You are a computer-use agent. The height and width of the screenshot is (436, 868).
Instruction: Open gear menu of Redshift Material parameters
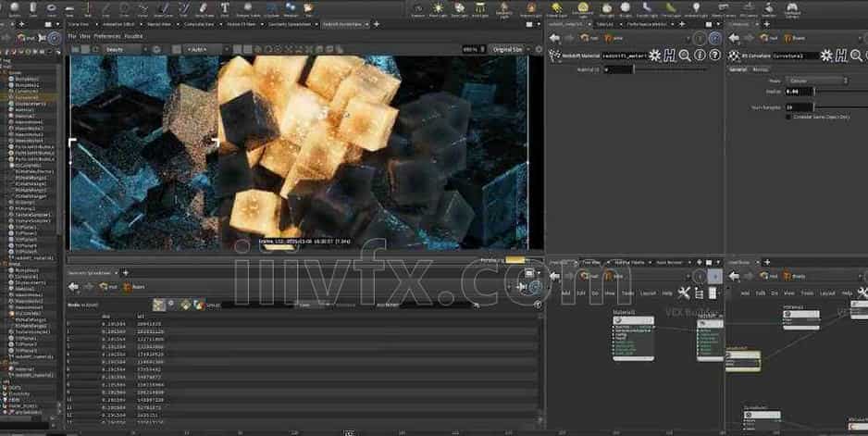click(x=654, y=56)
